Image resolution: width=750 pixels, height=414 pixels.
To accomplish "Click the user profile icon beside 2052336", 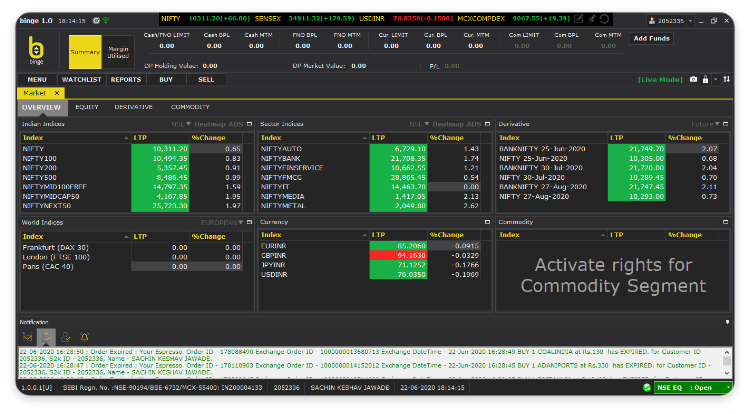I will (651, 21).
